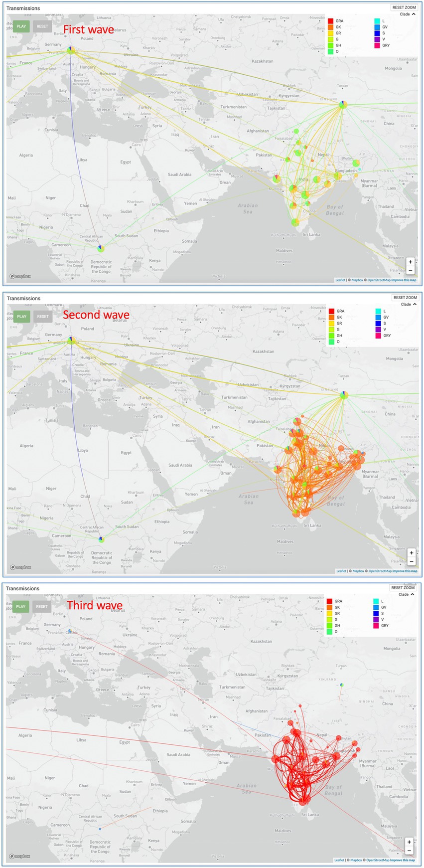This screenshot has height=868, width=424.
Task: Select the Central African pie node, Second wave map
Action: (x=101, y=539)
